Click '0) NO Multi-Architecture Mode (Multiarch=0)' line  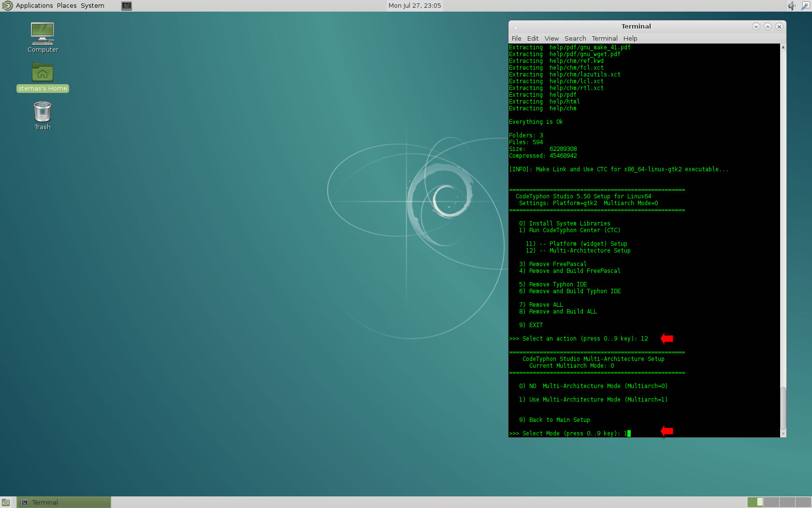click(593, 386)
